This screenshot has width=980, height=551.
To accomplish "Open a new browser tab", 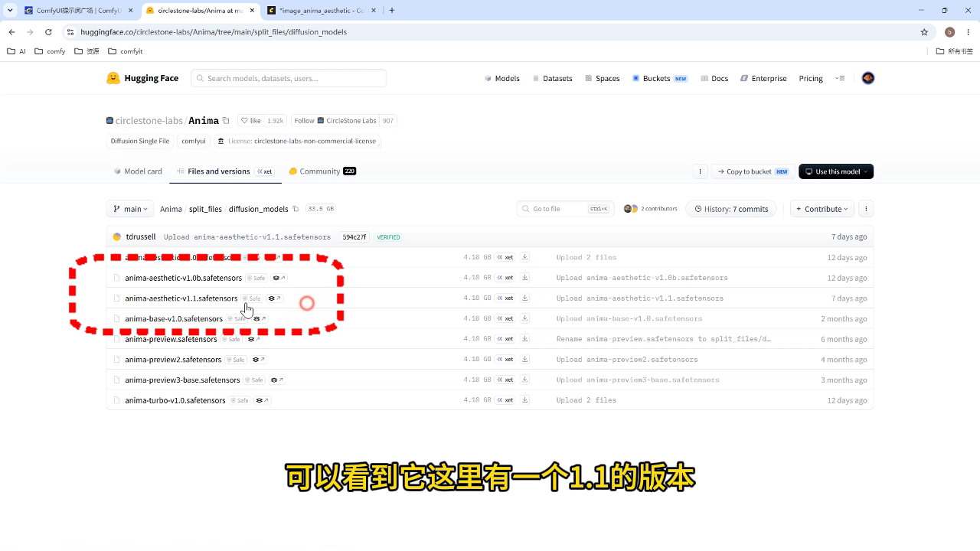I will tap(392, 10).
